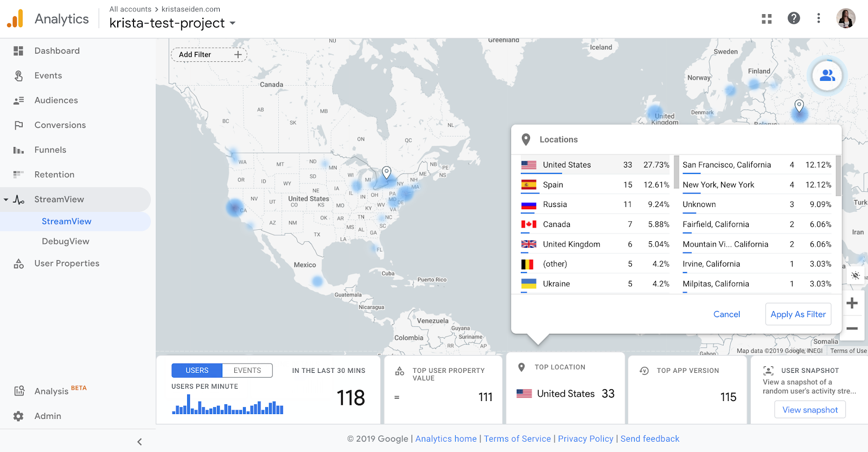
Task: Click the kristaseiden.com breadcrumb
Action: tap(191, 9)
